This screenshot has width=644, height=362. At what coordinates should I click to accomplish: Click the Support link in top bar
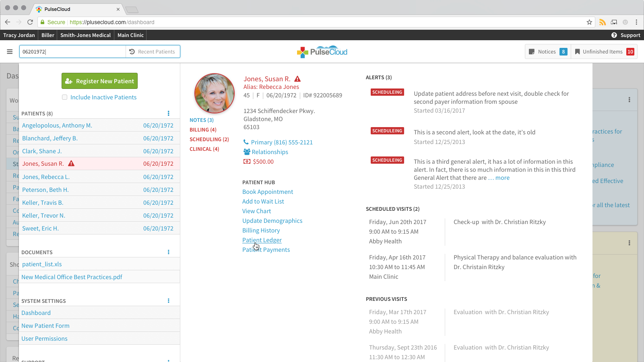(x=630, y=35)
